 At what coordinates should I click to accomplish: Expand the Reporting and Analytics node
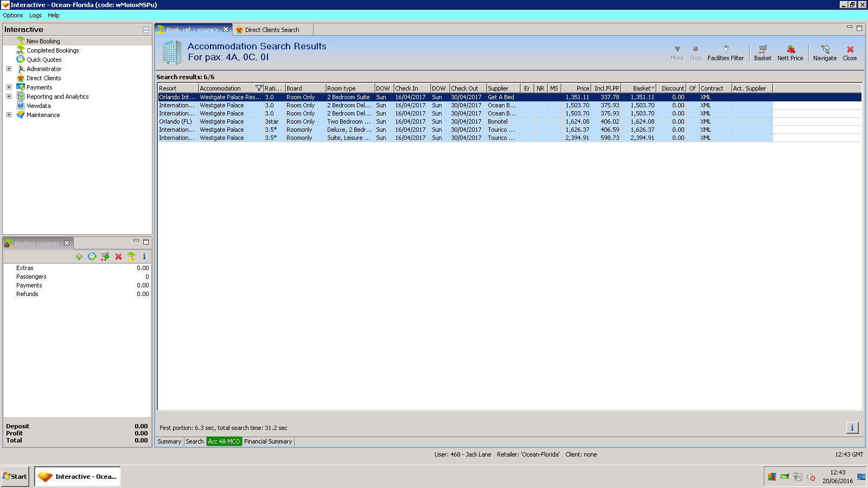[9, 97]
